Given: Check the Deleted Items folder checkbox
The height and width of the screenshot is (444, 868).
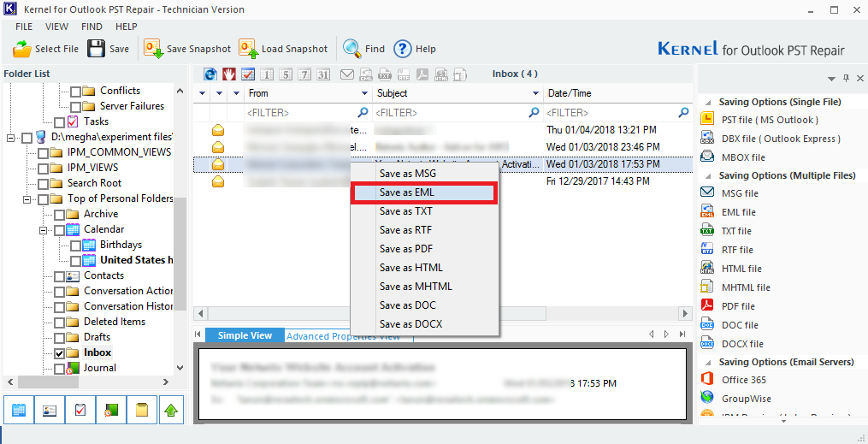Looking at the screenshot, I should point(59,323).
